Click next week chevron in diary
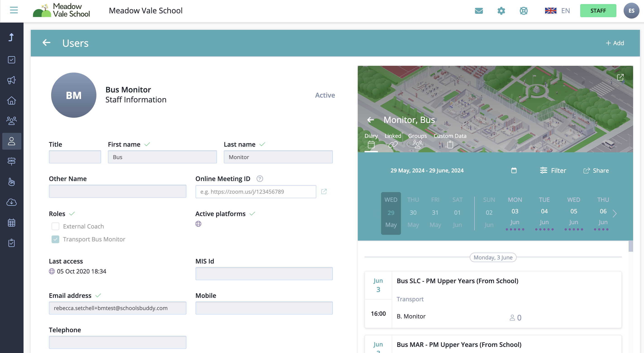The width and height of the screenshot is (644, 353). pyautogui.click(x=615, y=214)
